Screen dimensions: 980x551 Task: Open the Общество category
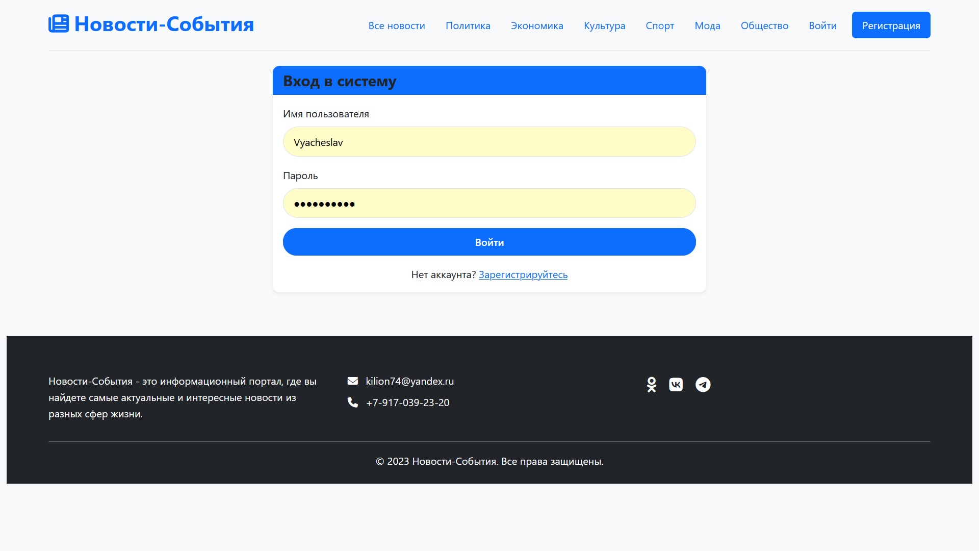(764, 26)
